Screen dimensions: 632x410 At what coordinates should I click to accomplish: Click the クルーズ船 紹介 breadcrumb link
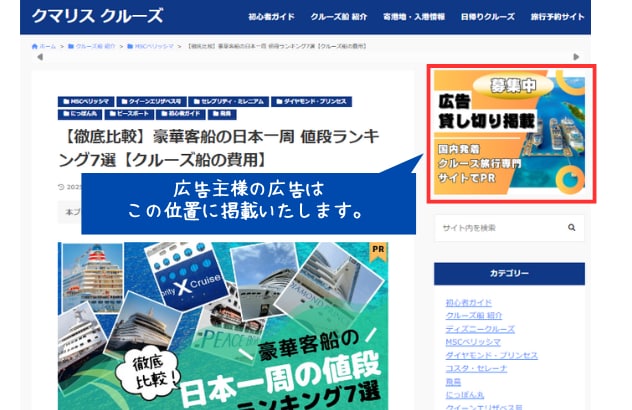pos(95,46)
